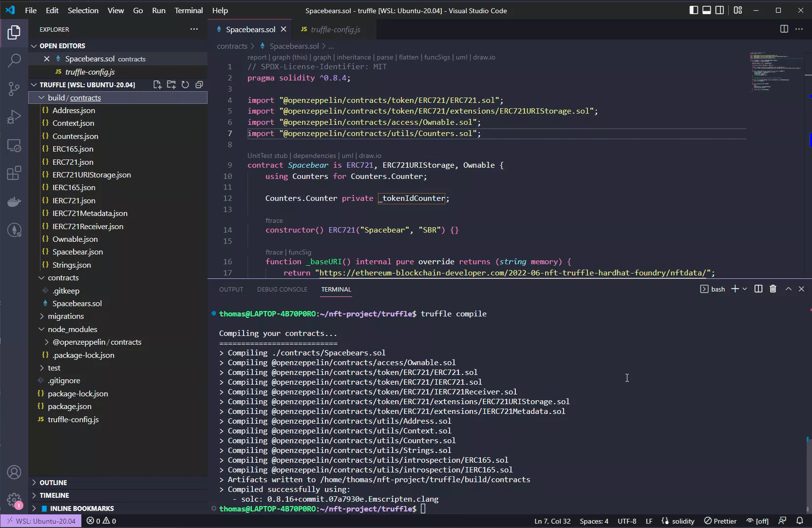Click errors and warnings count in status bar
This screenshot has width=812, height=528.
[101, 521]
